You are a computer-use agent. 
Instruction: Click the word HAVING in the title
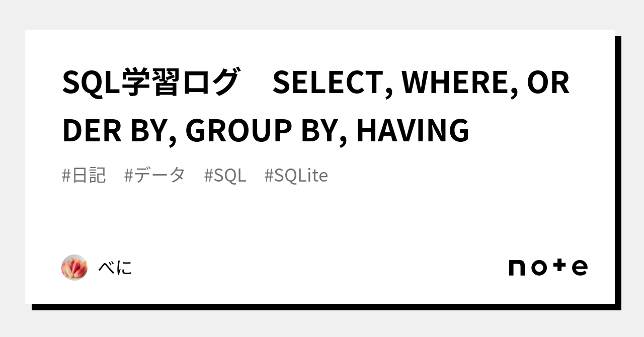(413, 130)
